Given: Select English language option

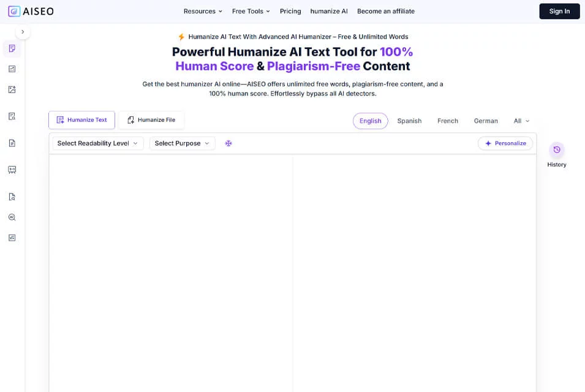Looking at the screenshot, I should pyautogui.click(x=370, y=121).
